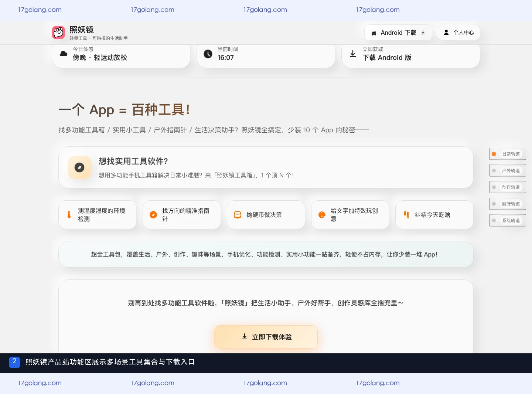Click the 超全工具包 summary banner text

point(264,254)
